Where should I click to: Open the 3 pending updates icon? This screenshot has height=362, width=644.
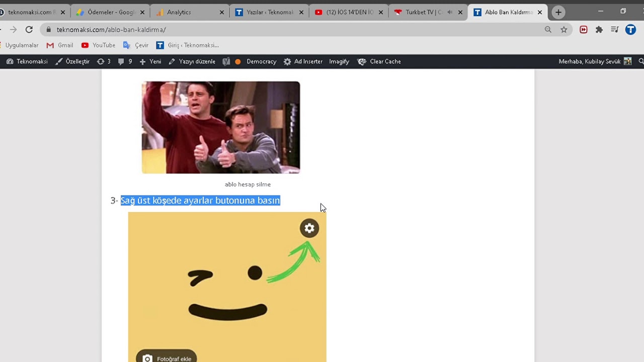click(x=104, y=61)
